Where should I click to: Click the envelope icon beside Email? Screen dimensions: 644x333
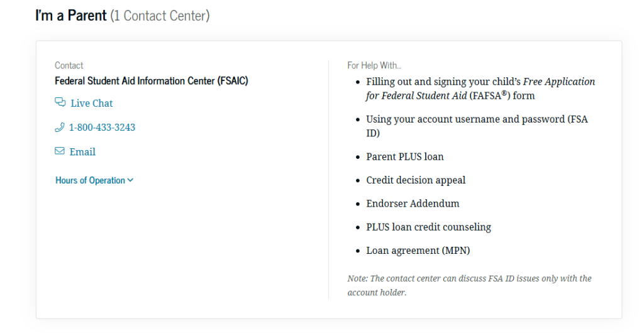pos(60,151)
